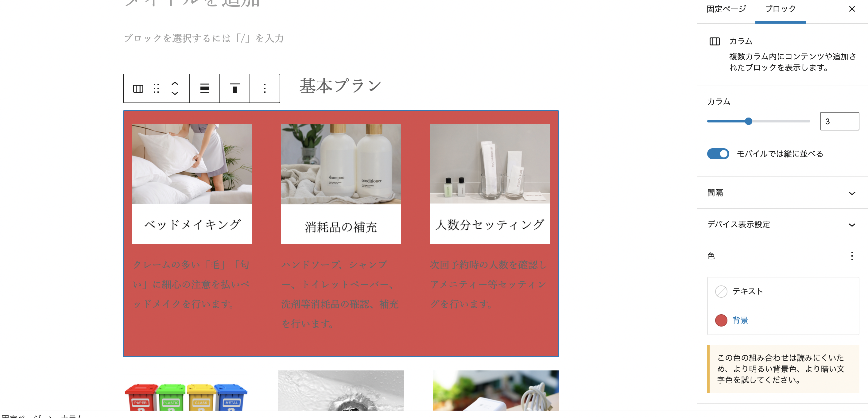
Task: Open block options three-dot menu in toolbar
Action: [265, 89]
